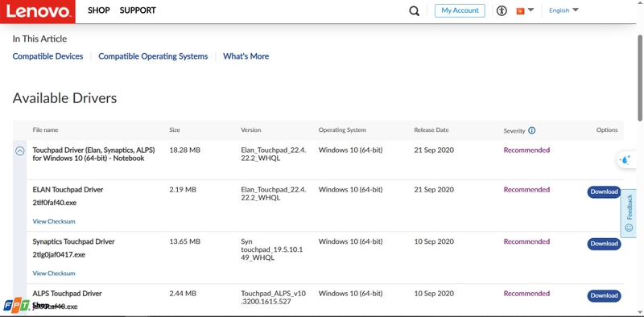Download the ALPS Touchpad Driver

(x=604, y=295)
